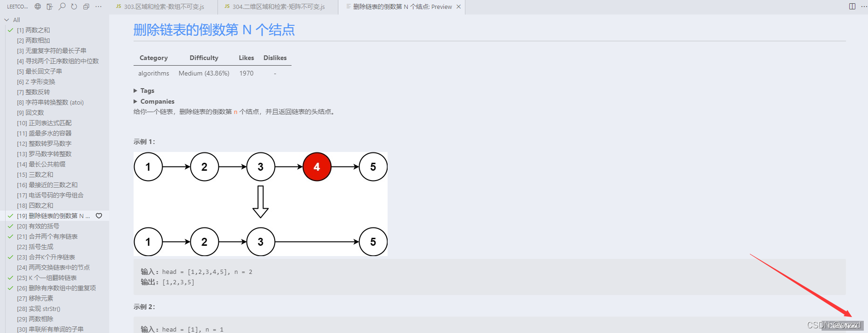Open problem [17] 电话号码的字母组合
Image resolution: width=868 pixels, height=333 pixels.
coord(50,195)
